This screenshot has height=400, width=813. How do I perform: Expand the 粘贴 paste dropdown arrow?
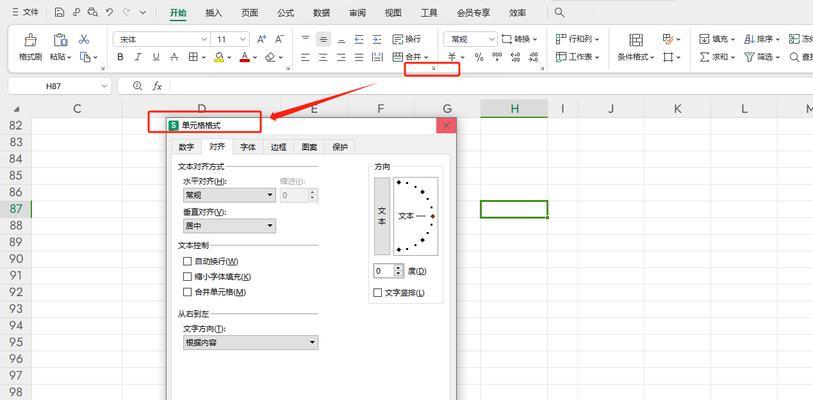[x=69, y=58]
